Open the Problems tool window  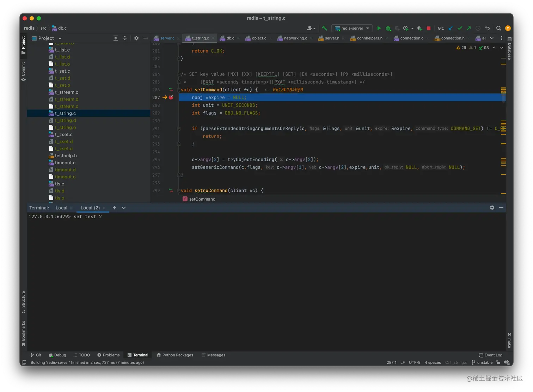108,355
